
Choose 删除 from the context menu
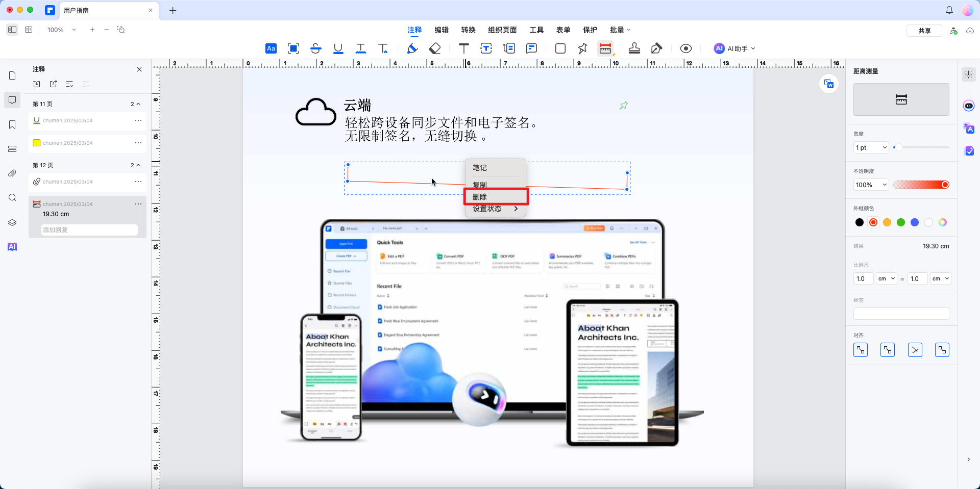click(x=480, y=196)
